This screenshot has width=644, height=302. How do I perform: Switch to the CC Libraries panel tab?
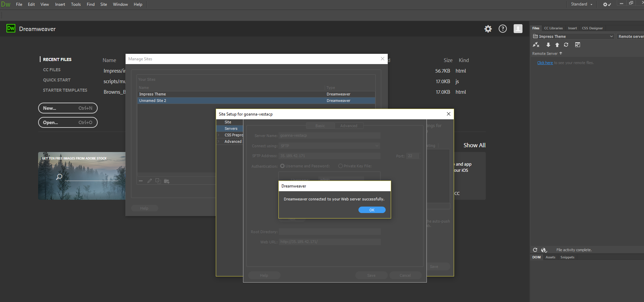point(553,28)
